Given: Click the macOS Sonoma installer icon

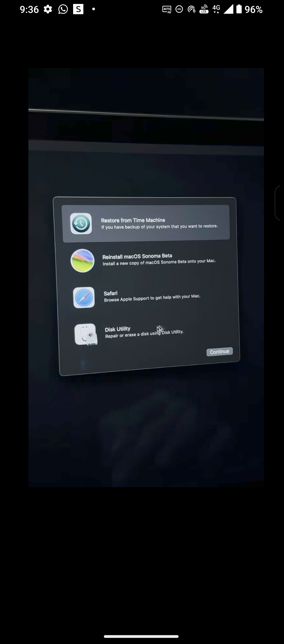Looking at the screenshot, I should pos(83,260).
